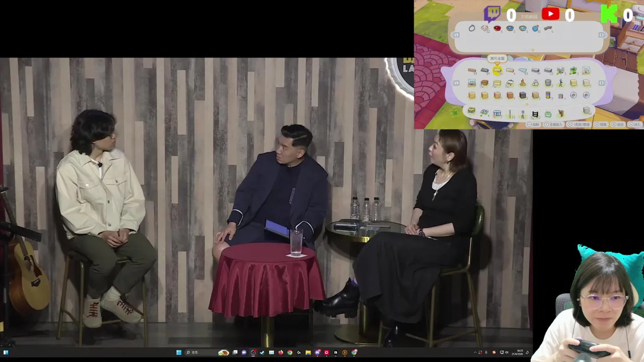Image resolution: width=644 pixels, height=362 pixels.
Task: Select the blue bomb item with count 10
Action: 535,28
